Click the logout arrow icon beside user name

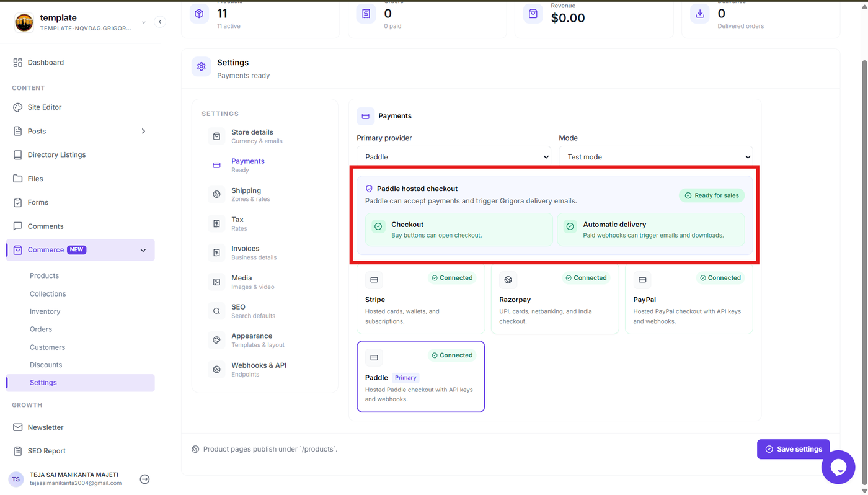(144, 479)
